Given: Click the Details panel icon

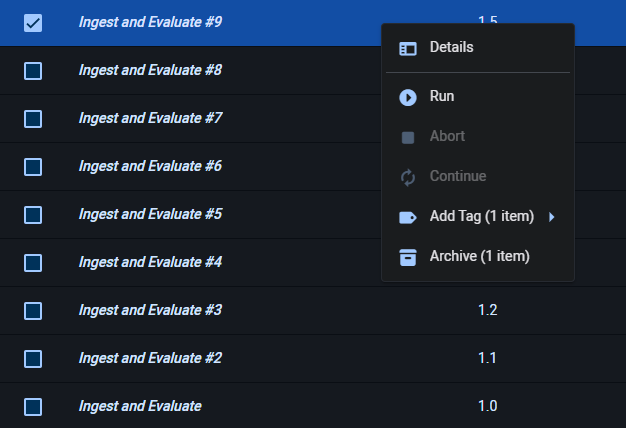Looking at the screenshot, I should pyautogui.click(x=408, y=48).
